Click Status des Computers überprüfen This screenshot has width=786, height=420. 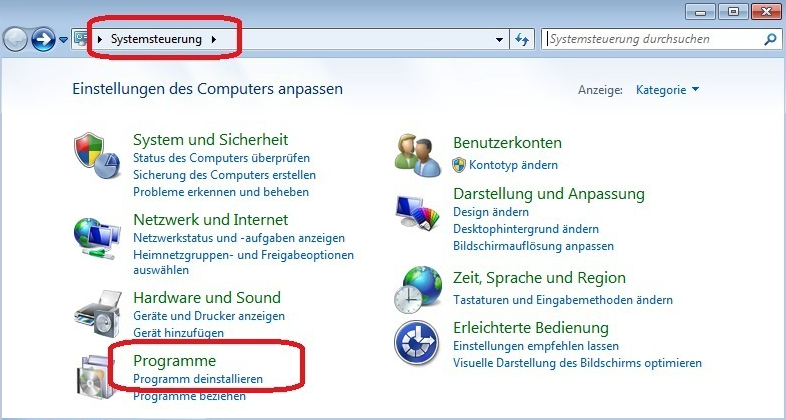[x=222, y=158]
